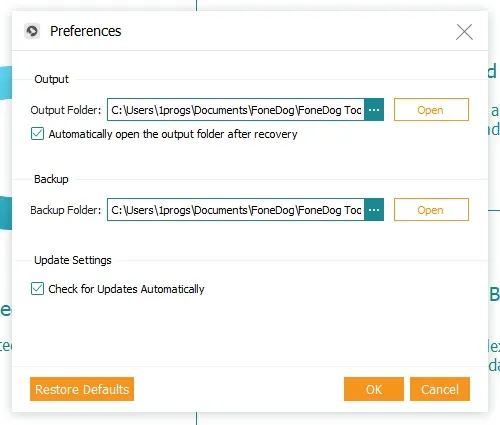
Task: Click the Backup section heading
Action: point(51,179)
